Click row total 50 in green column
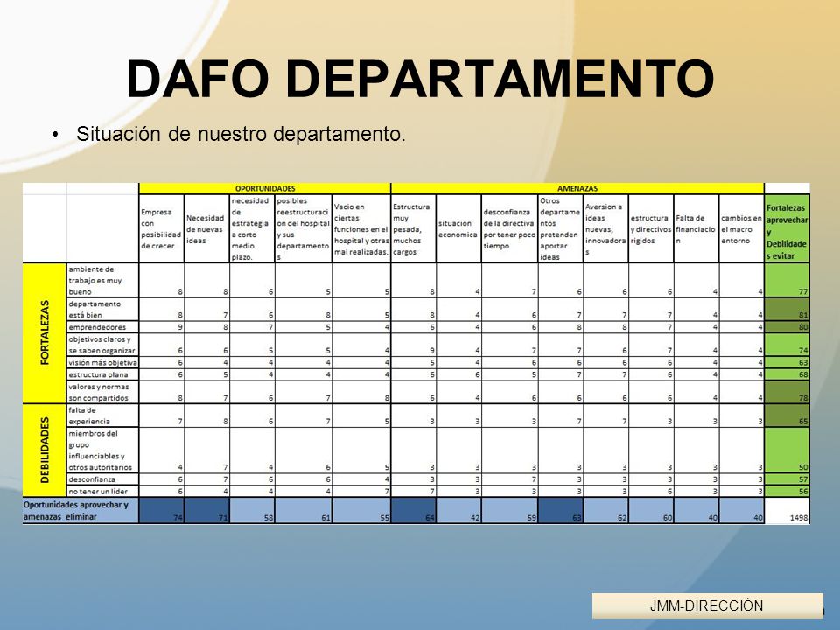 [787, 450]
